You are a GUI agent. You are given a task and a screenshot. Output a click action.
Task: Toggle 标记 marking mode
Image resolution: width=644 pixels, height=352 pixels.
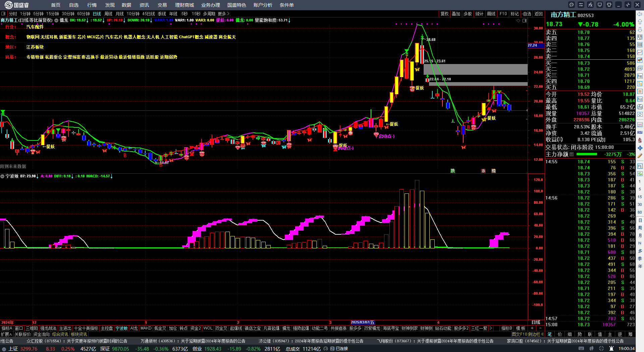coord(515,14)
